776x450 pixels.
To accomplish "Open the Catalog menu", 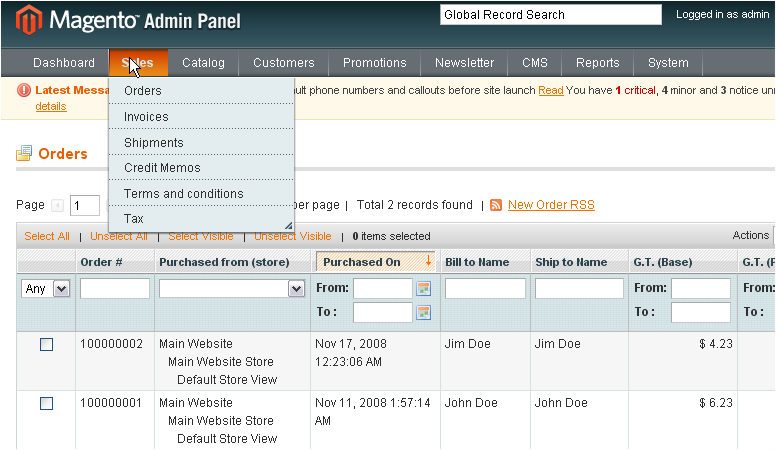I will (203, 63).
